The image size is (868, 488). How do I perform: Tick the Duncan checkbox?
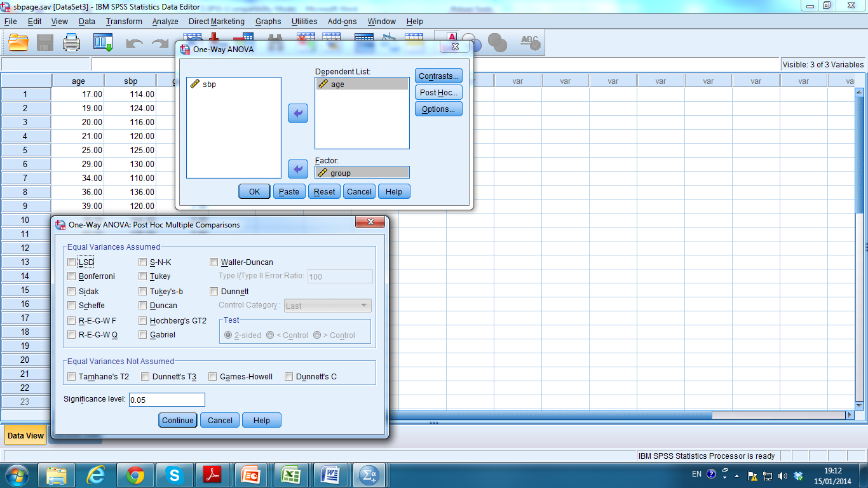143,305
